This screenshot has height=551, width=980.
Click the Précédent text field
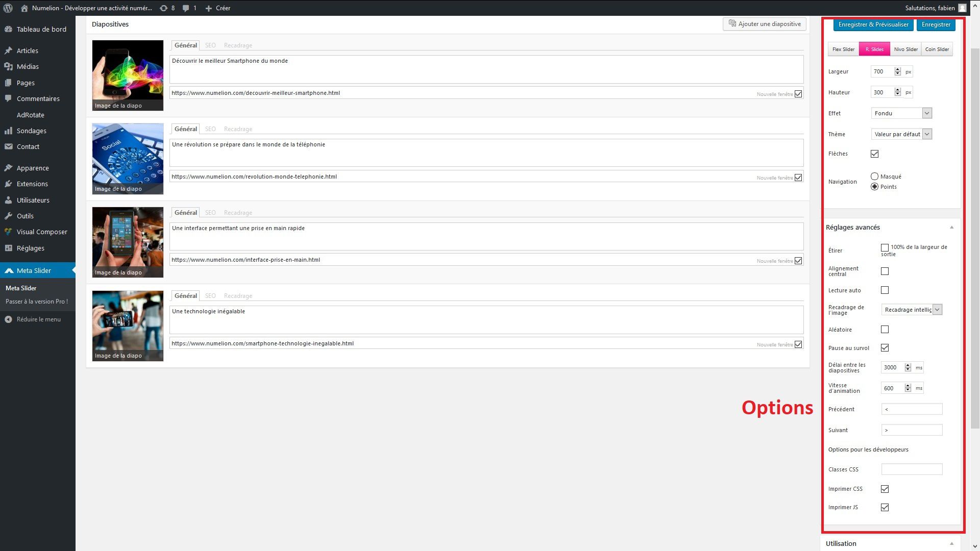pos(912,409)
